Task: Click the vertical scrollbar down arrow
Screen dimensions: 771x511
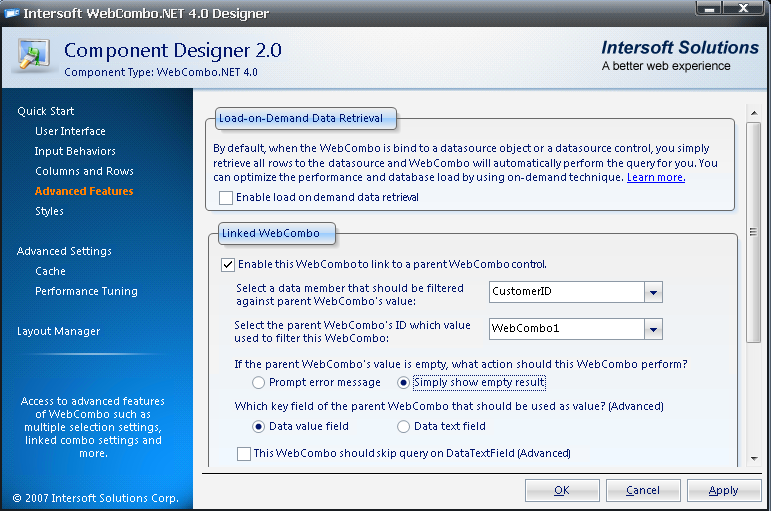Action: 755,459
